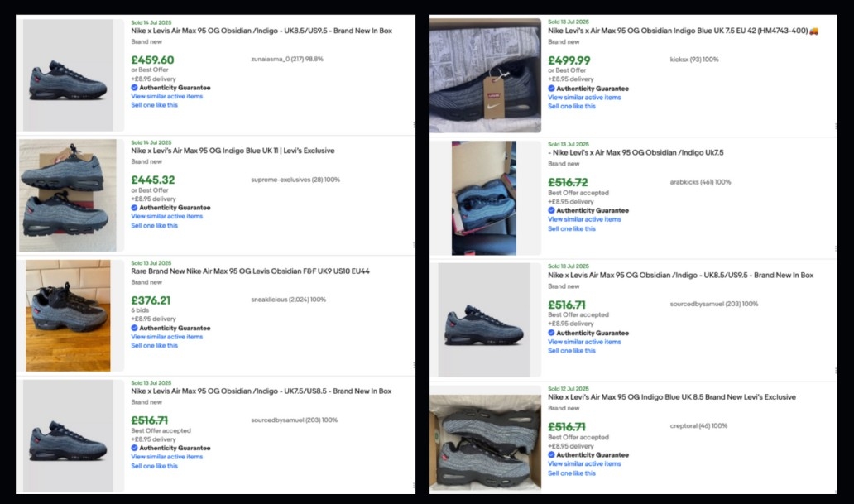This screenshot has width=854, height=504.
Task: Open the 'UK 11 | Levi's Exclusive' listing title
Action: point(233,151)
